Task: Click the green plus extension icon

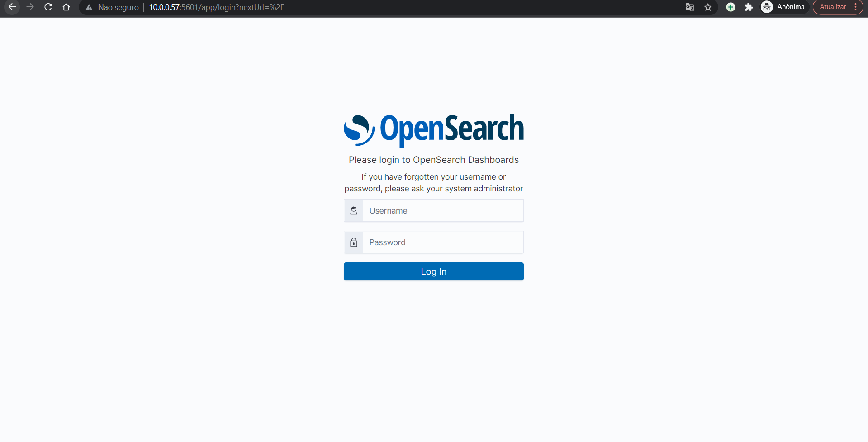Action: pos(730,7)
